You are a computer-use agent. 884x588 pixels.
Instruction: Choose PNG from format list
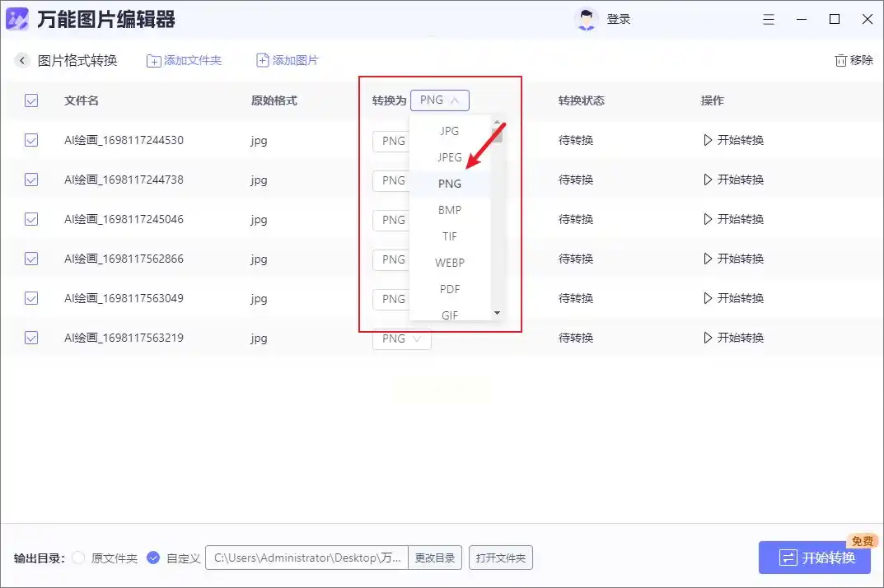[x=450, y=184]
